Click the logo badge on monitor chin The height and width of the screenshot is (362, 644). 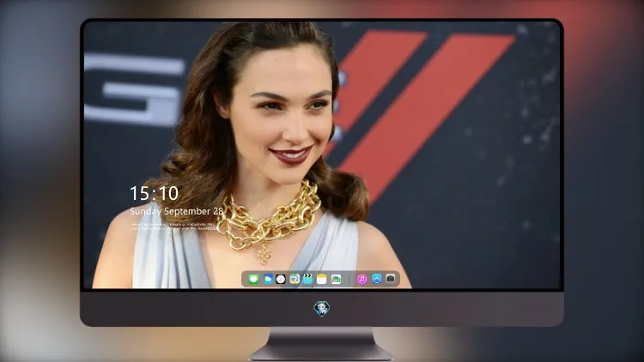tap(322, 309)
